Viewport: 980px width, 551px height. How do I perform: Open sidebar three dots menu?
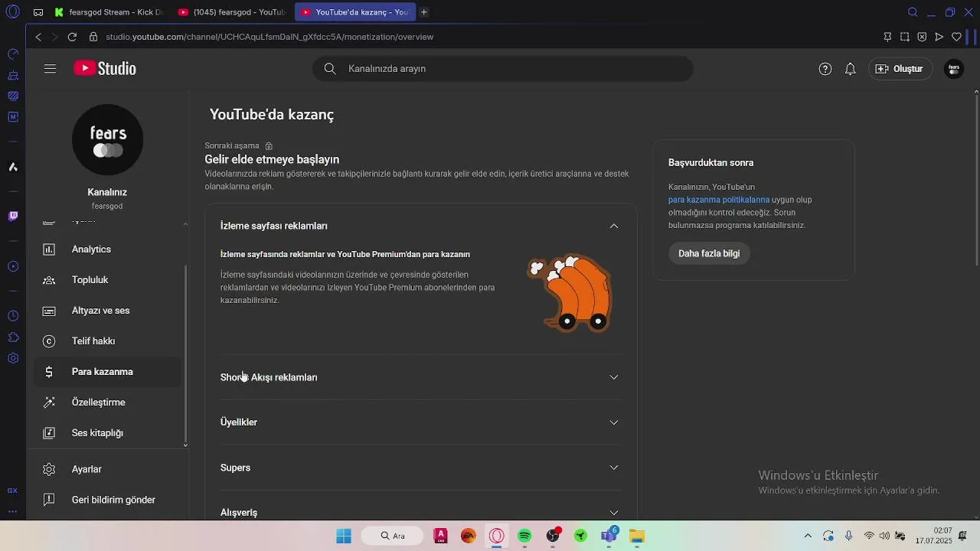(x=13, y=511)
